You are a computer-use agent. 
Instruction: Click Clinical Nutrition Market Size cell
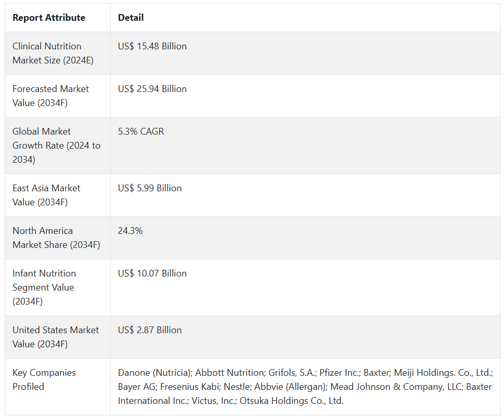[x=53, y=53]
